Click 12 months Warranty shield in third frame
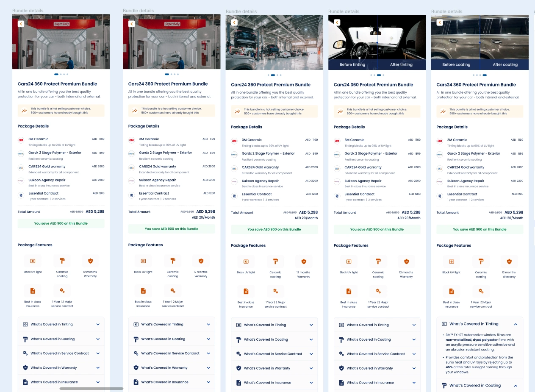The image size is (535, 392). point(304,261)
